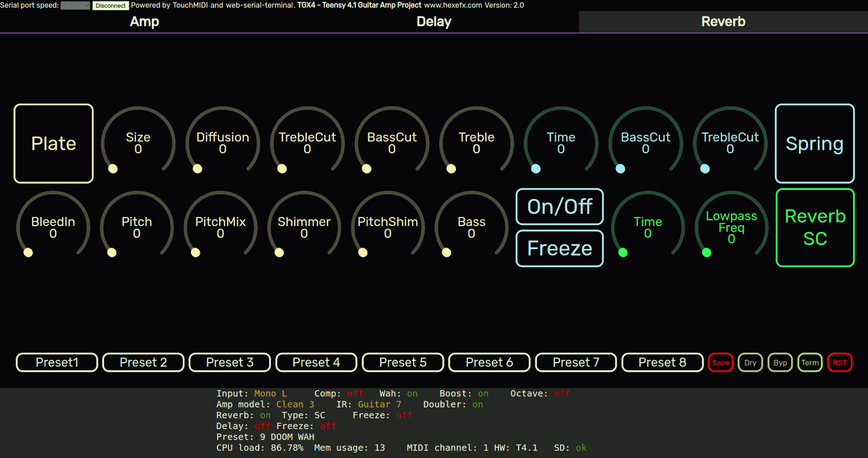Click the 'CPU load: 86.78%' readout

click(x=260, y=448)
